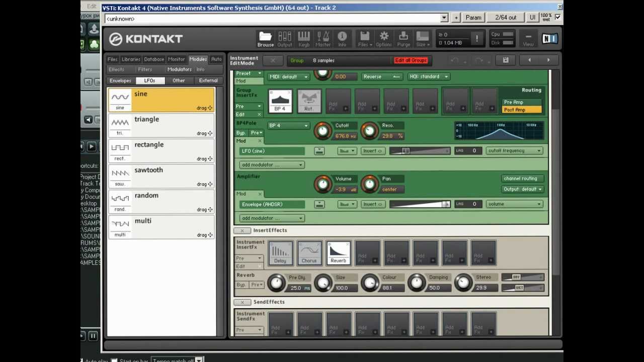Open the volume destination dropdown
This screenshot has height=362, width=644.
point(514,204)
